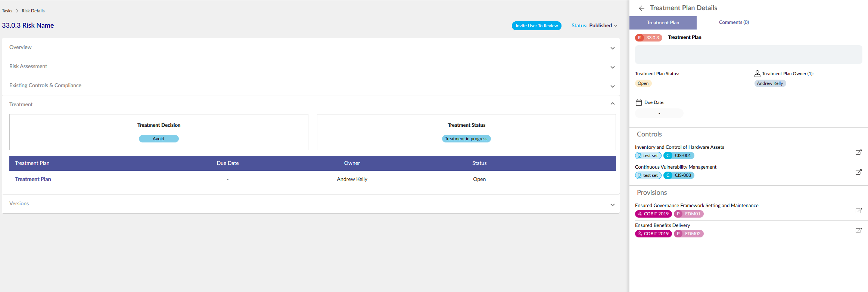The image size is (868, 292).
Task: Click the Treatment Plan Owner person icon
Action: 757,74
